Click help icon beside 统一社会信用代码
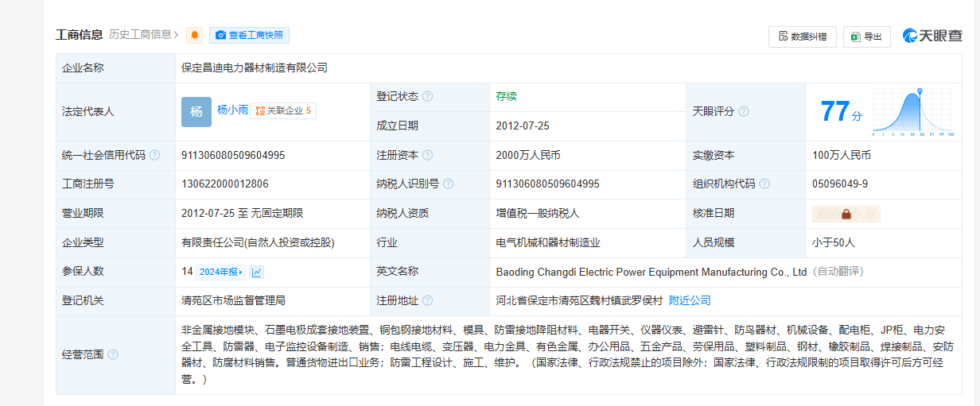Image resolution: width=980 pixels, height=406 pixels. (x=155, y=156)
